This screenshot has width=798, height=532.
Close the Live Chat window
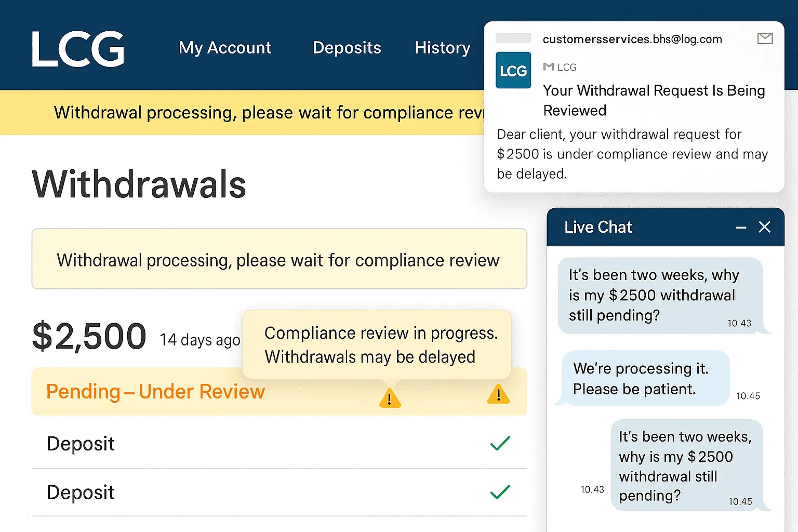764,227
